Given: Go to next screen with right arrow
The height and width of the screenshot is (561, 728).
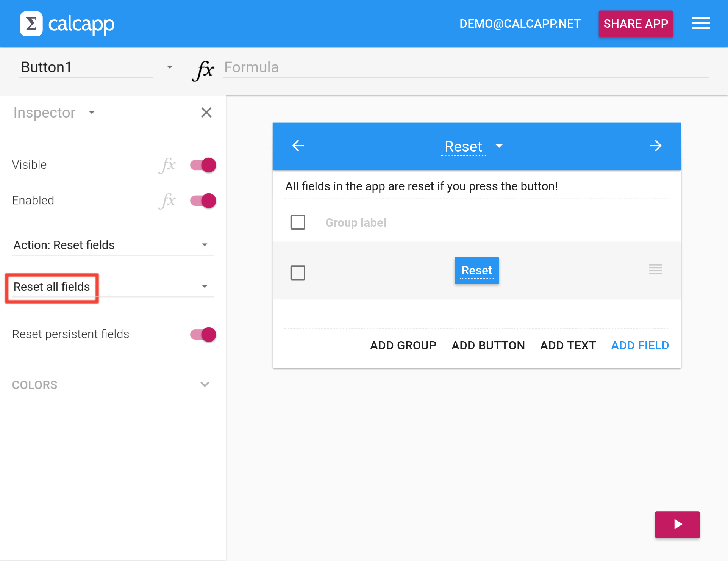Looking at the screenshot, I should click(656, 146).
